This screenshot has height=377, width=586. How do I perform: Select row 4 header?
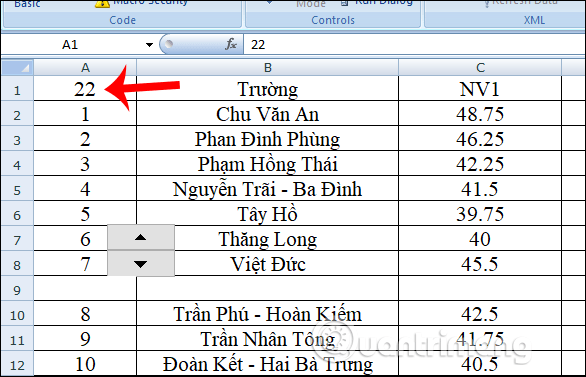pyautogui.click(x=18, y=164)
